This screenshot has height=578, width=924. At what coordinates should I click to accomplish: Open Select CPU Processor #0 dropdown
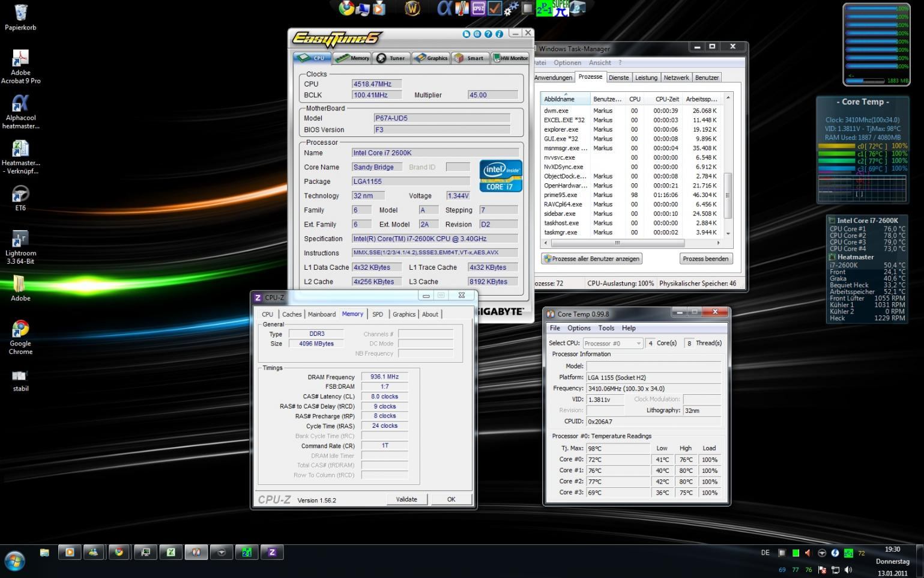click(612, 343)
